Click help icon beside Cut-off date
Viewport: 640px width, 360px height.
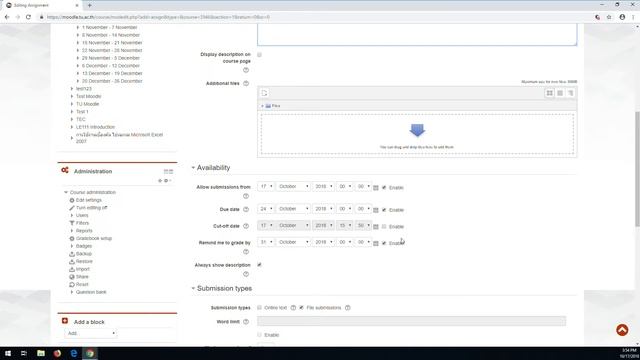coord(246,226)
